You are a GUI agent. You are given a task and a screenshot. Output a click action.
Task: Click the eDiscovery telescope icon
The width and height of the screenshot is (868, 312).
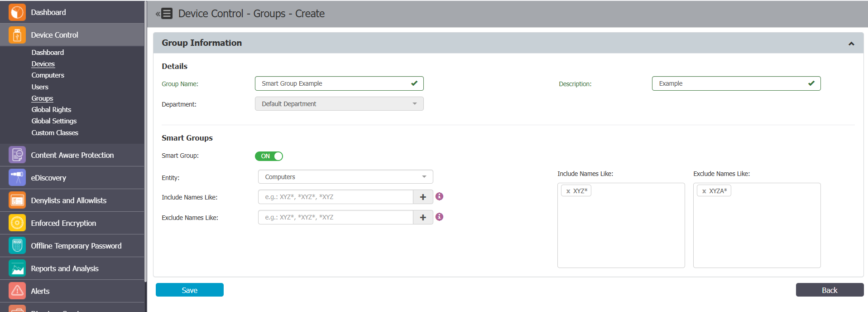coord(17,178)
